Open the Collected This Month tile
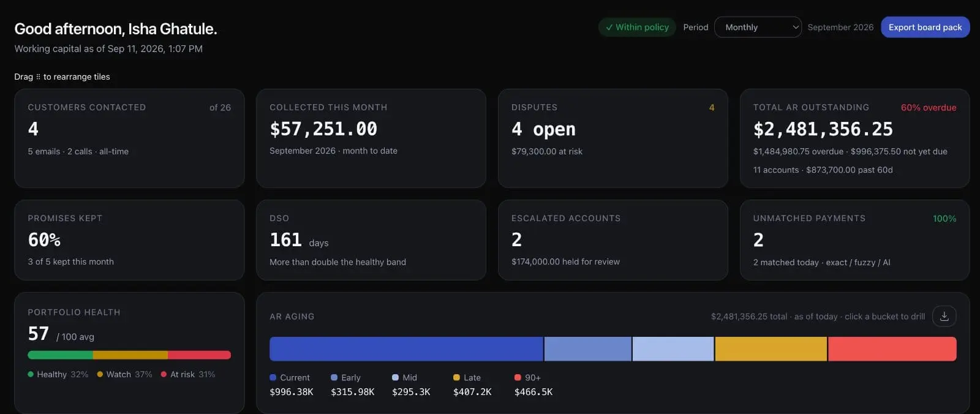This screenshot has height=414, width=980. point(371,138)
